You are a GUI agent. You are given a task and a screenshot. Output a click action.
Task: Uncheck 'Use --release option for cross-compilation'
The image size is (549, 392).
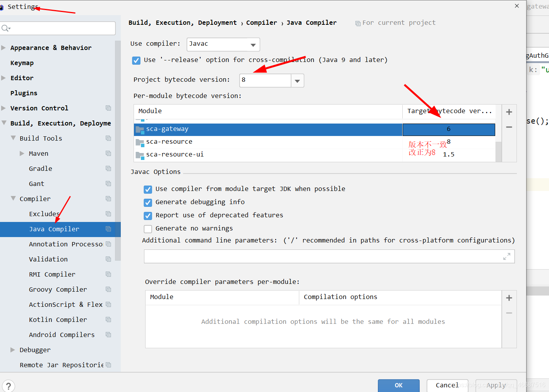[x=136, y=60]
